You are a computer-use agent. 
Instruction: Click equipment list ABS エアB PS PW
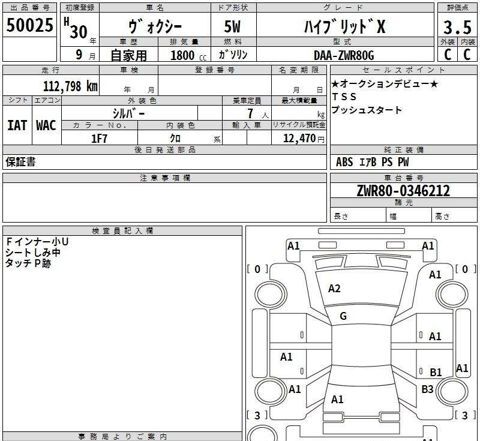tap(372, 162)
